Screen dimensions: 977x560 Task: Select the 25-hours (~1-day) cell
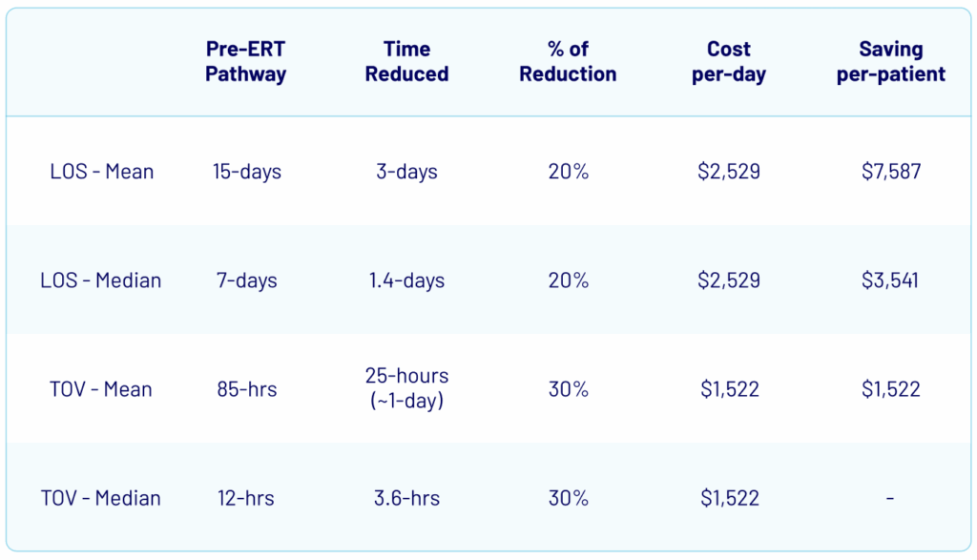pyautogui.click(x=406, y=388)
